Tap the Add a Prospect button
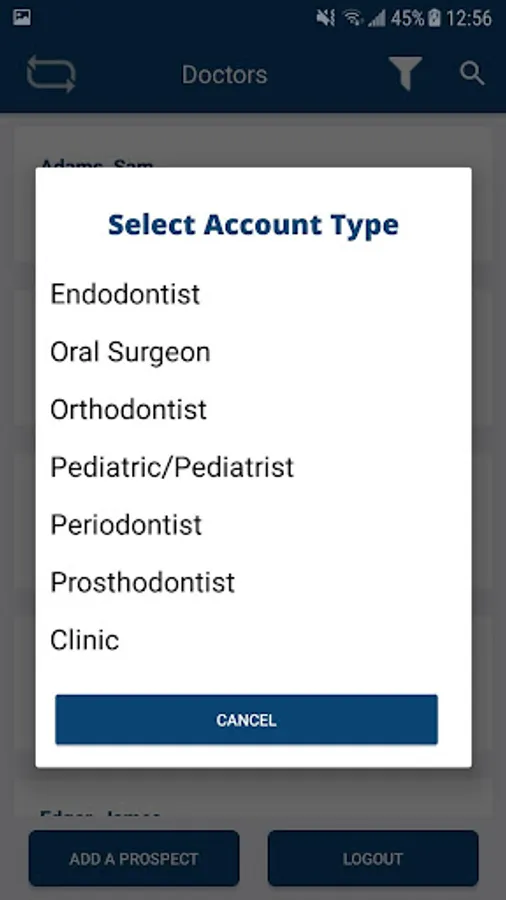Viewport: 506px width, 900px height. (134, 859)
